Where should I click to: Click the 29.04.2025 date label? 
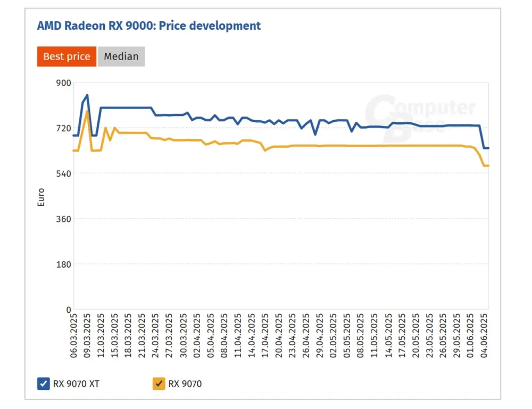pos(320,336)
